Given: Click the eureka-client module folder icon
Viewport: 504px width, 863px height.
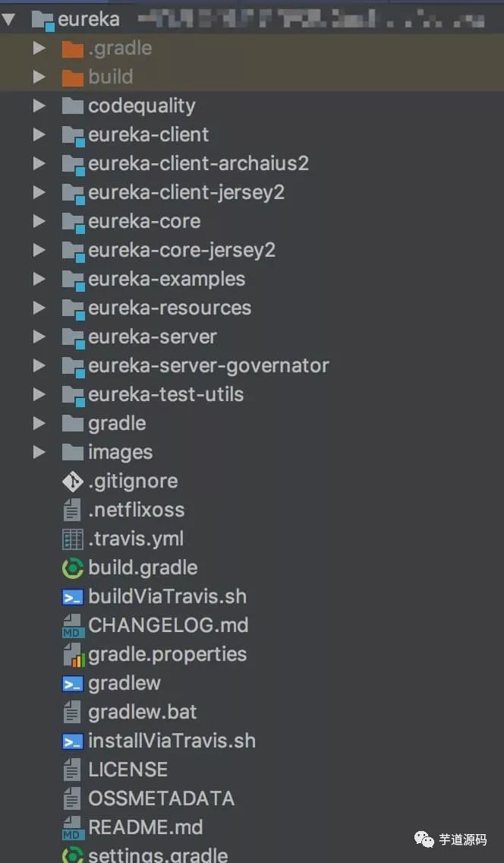Looking at the screenshot, I should (73, 136).
